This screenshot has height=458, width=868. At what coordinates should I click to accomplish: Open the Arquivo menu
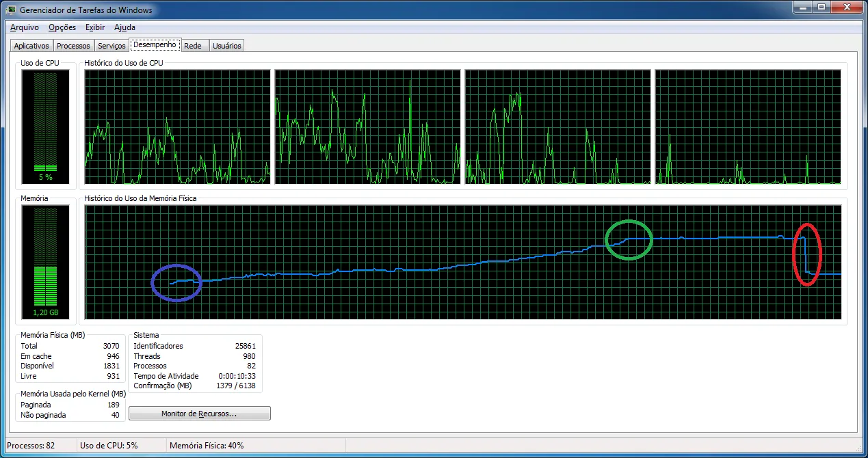(x=25, y=27)
